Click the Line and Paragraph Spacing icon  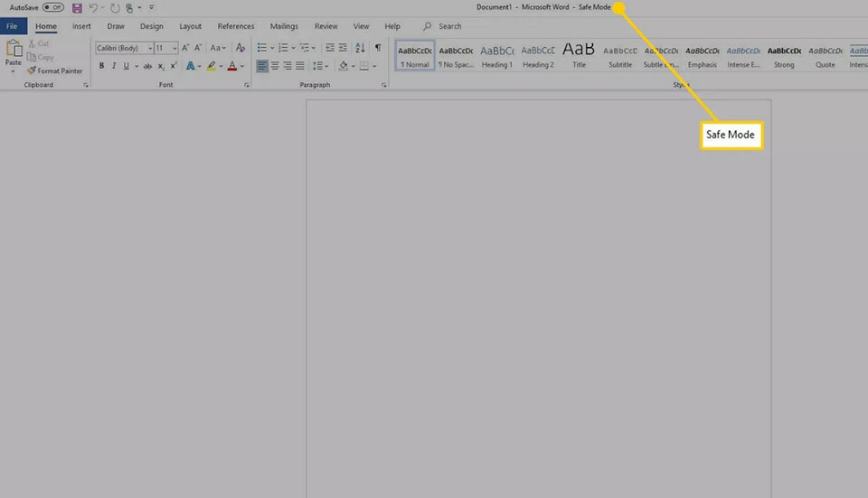(x=317, y=66)
